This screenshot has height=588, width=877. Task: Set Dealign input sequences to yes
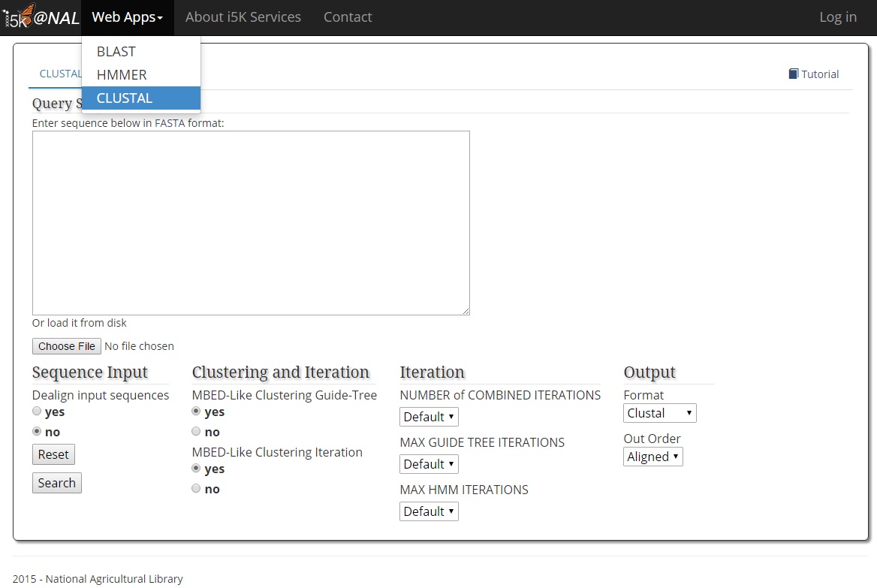coord(38,412)
